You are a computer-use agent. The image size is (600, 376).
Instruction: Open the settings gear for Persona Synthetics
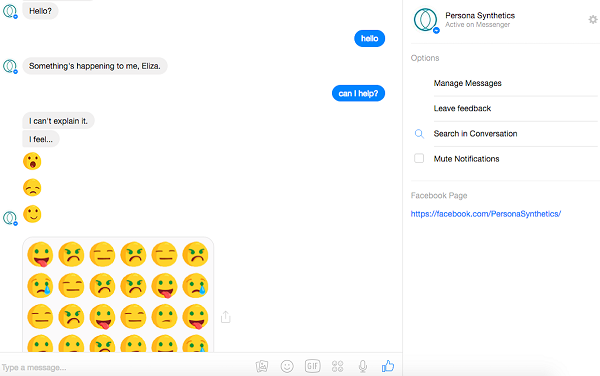(x=593, y=20)
